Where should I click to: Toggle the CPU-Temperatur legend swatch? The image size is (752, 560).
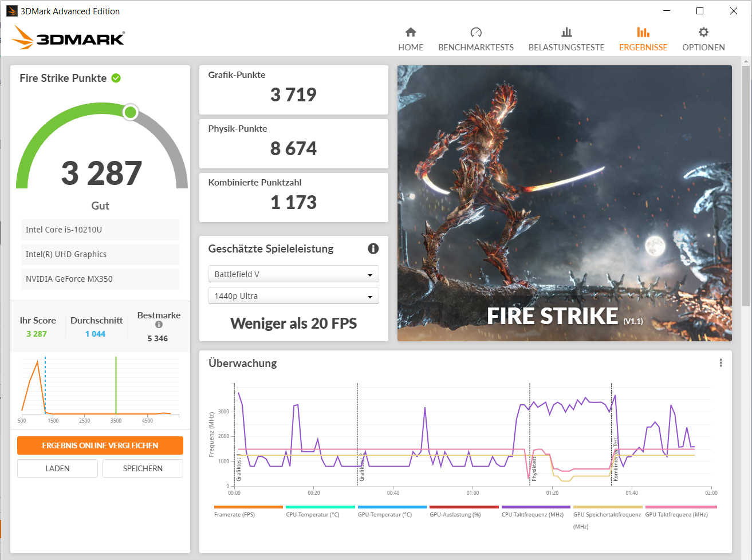[x=320, y=507]
